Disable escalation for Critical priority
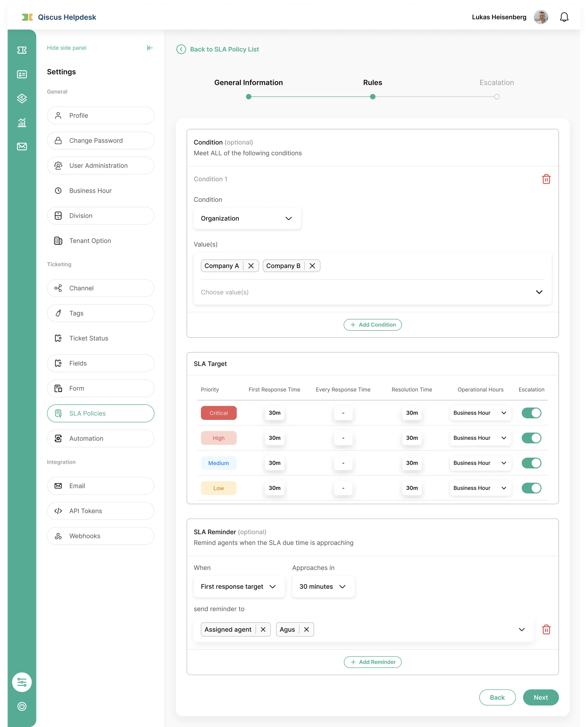 point(531,413)
